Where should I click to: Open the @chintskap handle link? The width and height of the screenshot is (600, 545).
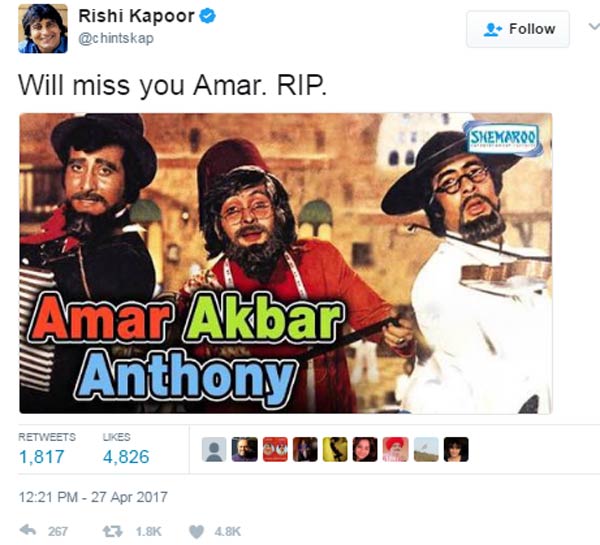116,38
